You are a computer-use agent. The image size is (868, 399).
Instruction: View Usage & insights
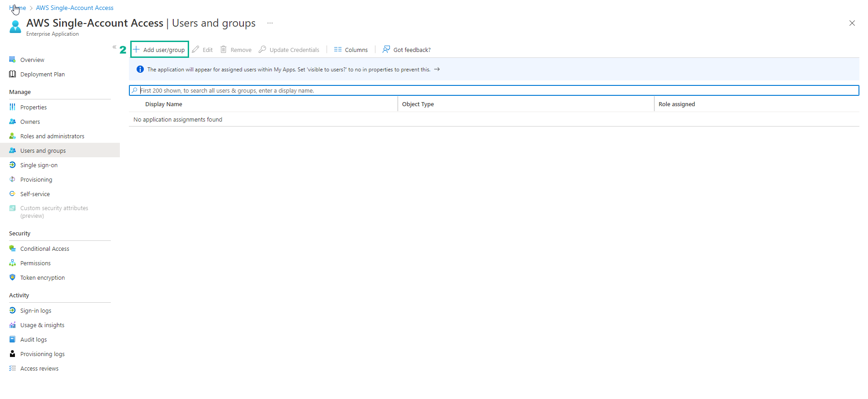42,325
